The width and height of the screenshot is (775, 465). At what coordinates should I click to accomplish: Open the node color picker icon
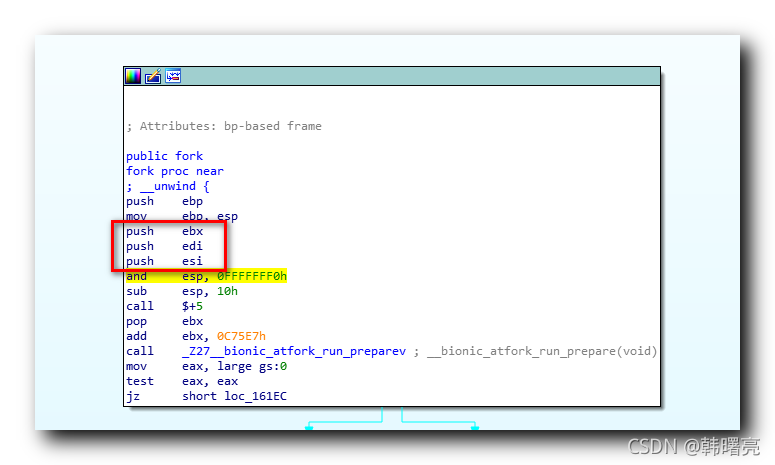[133, 76]
